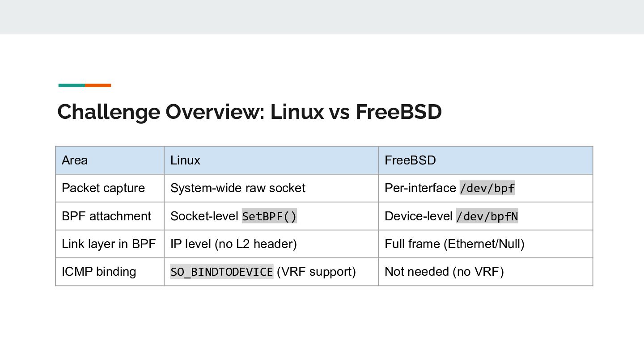Click the IP level (no L2 header) cell

tap(271, 244)
